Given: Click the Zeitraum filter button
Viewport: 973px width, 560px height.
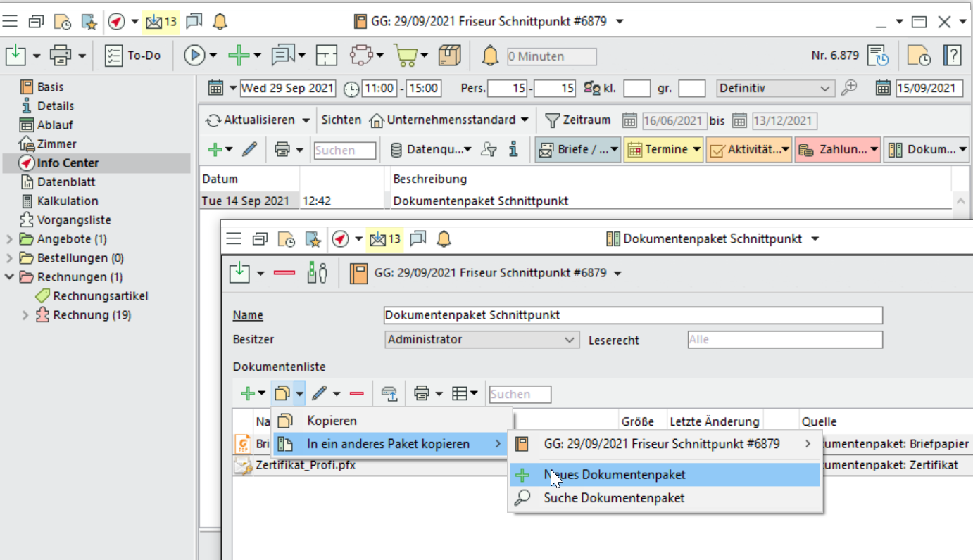Looking at the screenshot, I should click(578, 120).
